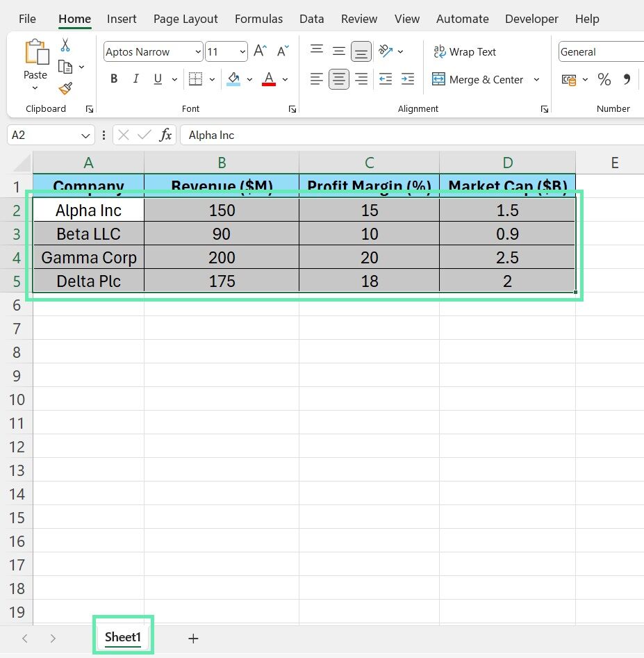Open font name Aptos Narrow dropdown
Image resolution: width=644 pixels, height=658 pixels.
click(x=198, y=52)
